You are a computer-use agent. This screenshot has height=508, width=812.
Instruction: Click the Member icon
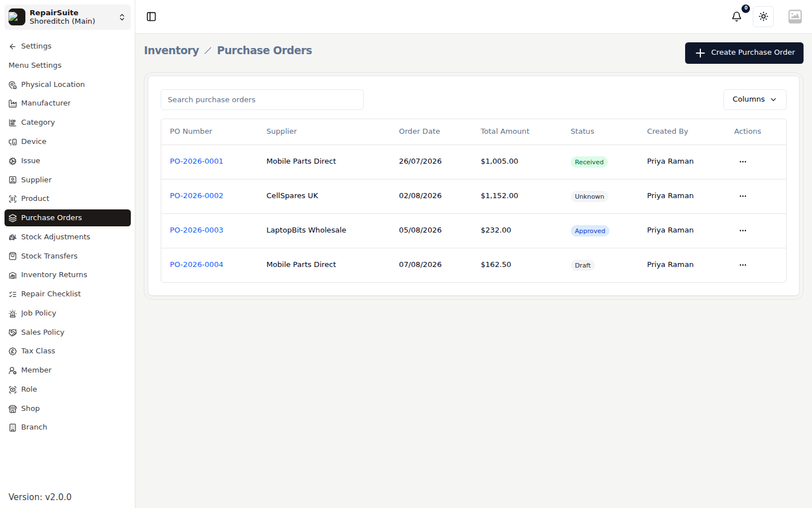[x=12, y=370]
